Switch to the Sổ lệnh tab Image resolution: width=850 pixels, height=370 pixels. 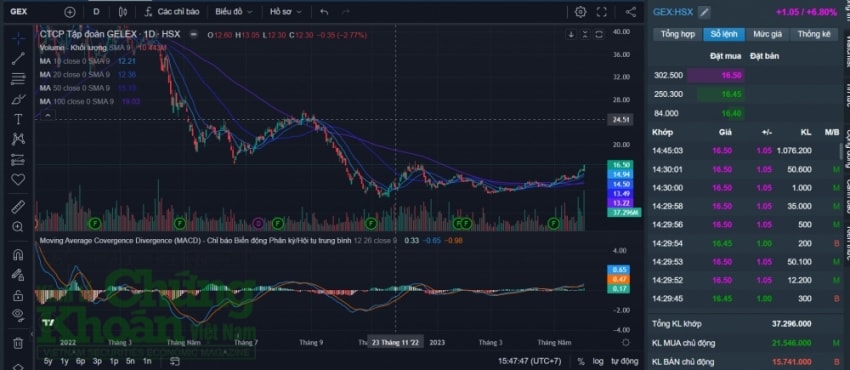[x=724, y=34]
